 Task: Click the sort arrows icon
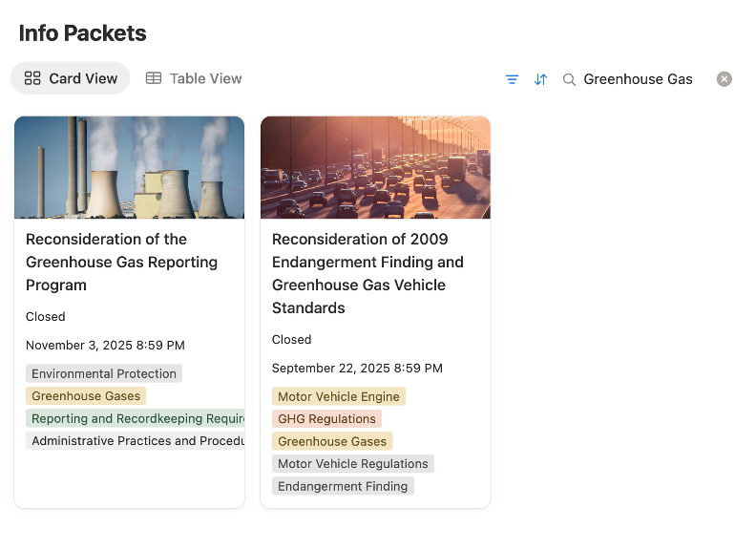coord(540,79)
